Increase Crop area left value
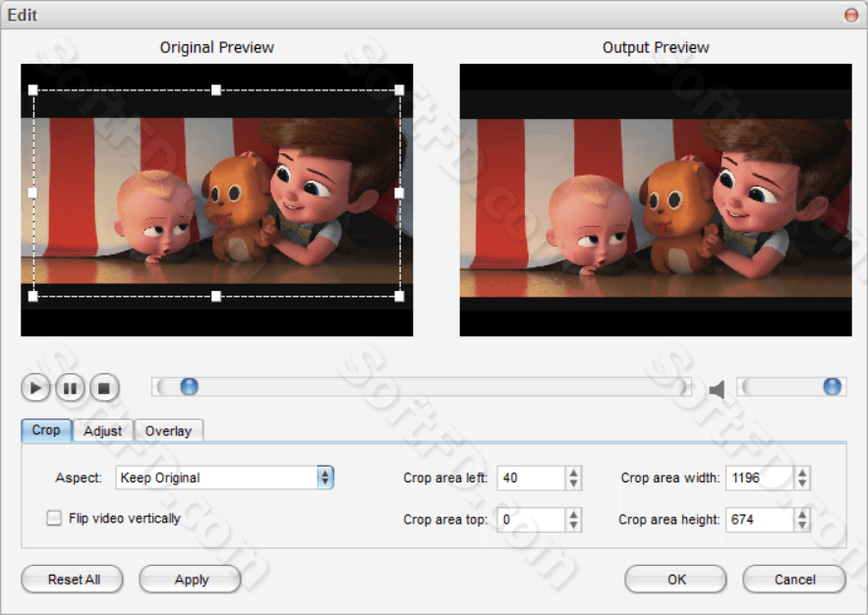The image size is (868, 615). pyautogui.click(x=573, y=473)
